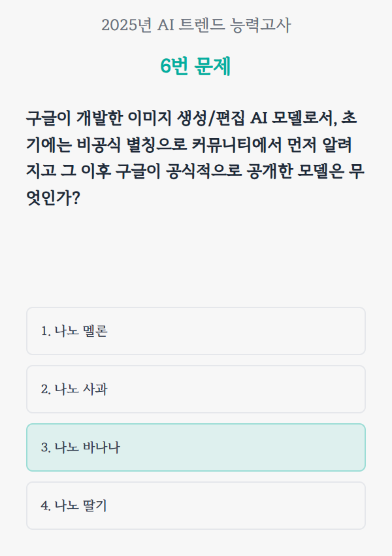Click the numeral 4. in the last option

[x=46, y=506]
